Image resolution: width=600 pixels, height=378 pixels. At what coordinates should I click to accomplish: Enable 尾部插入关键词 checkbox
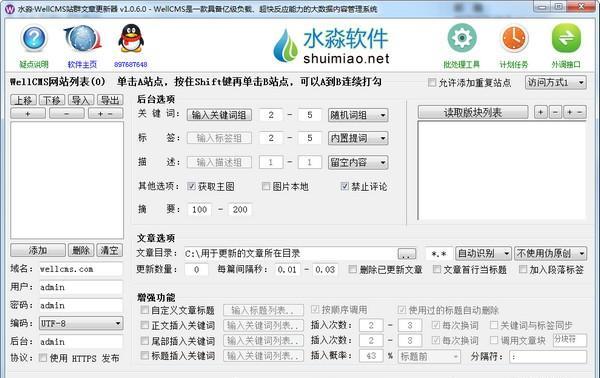pyautogui.click(x=145, y=341)
